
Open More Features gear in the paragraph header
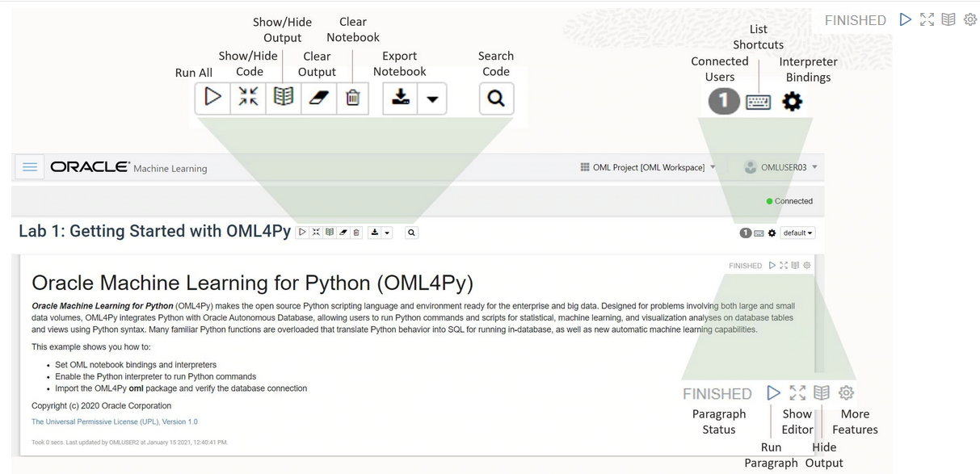pyautogui.click(x=806, y=265)
